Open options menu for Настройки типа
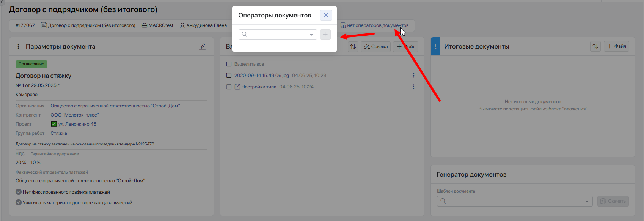644x221 pixels. [x=413, y=87]
